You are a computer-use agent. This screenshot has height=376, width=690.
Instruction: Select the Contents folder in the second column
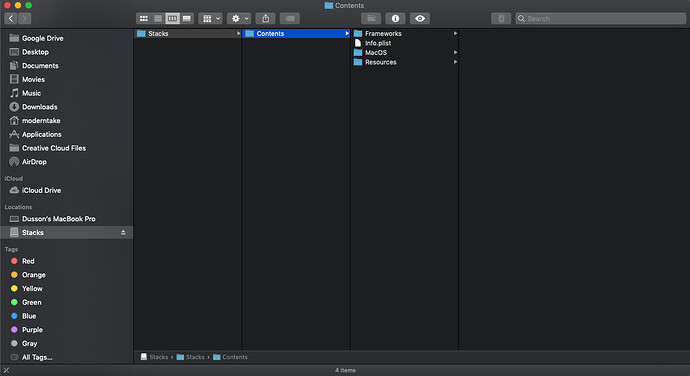(x=296, y=33)
